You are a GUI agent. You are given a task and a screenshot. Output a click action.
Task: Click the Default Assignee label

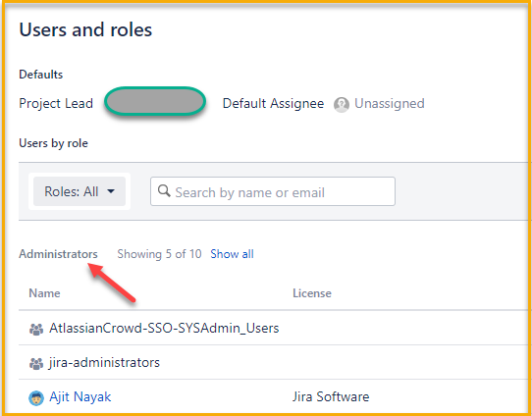click(x=273, y=103)
